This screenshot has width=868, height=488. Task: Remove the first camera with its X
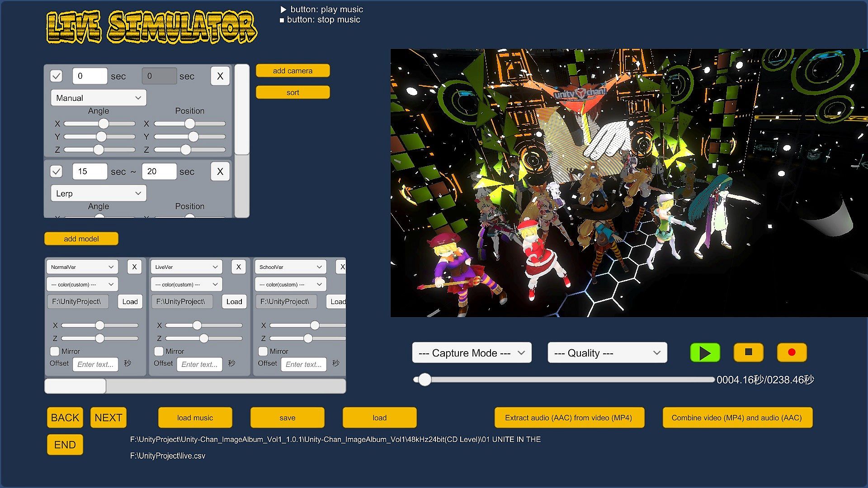click(x=220, y=76)
